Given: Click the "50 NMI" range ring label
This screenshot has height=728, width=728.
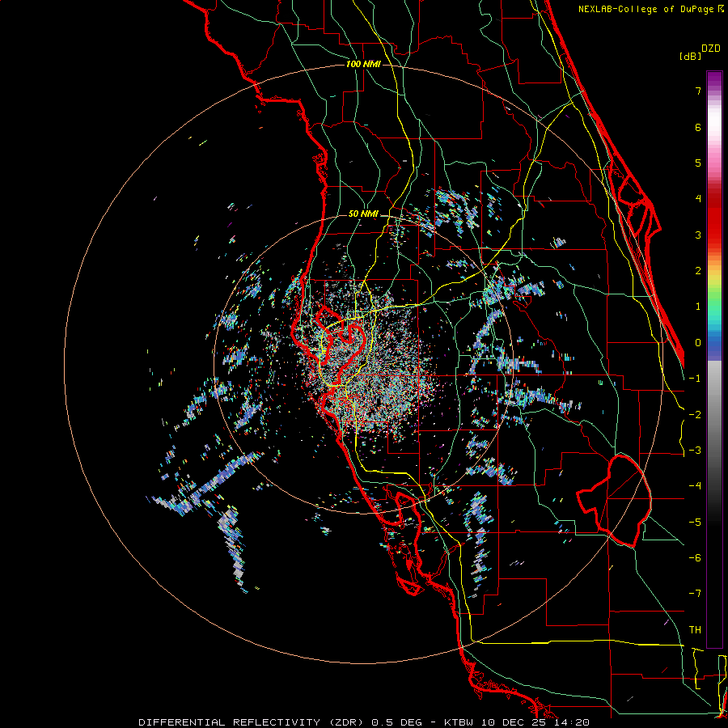Looking at the screenshot, I should coord(363,214).
